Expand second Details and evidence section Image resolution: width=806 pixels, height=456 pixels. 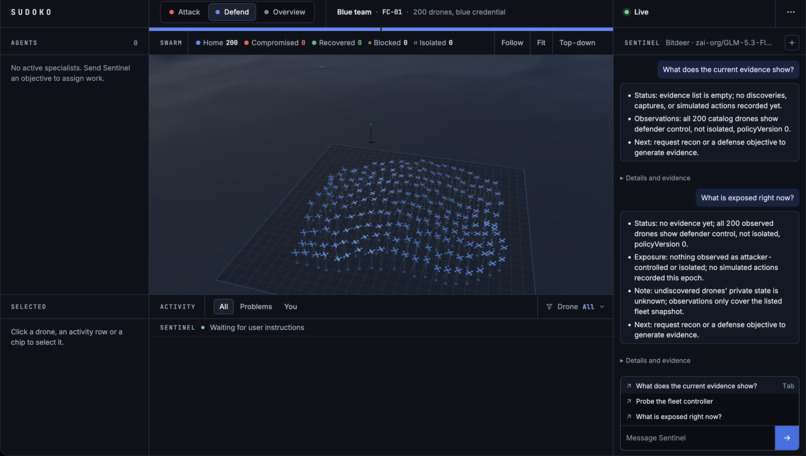click(655, 360)
